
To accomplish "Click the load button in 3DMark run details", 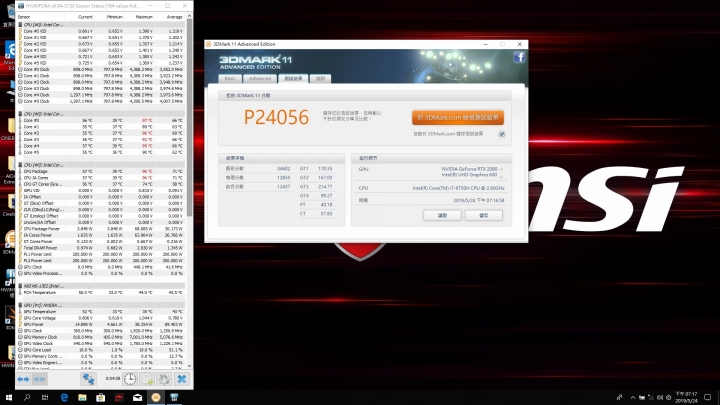I will pos(442,215).
